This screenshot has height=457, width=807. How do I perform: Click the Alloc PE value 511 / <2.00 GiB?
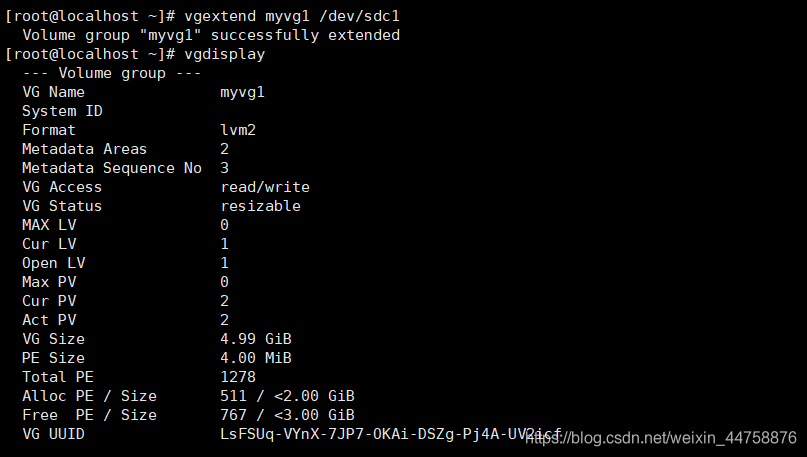(287, 396)
